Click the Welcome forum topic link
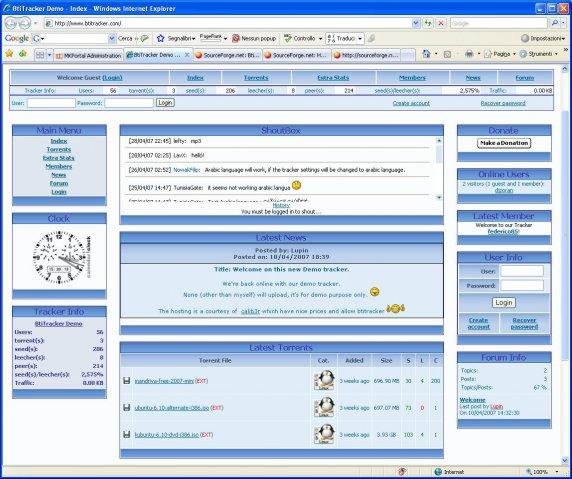Viewport: 572px width, 479px height. pos(472,400)
